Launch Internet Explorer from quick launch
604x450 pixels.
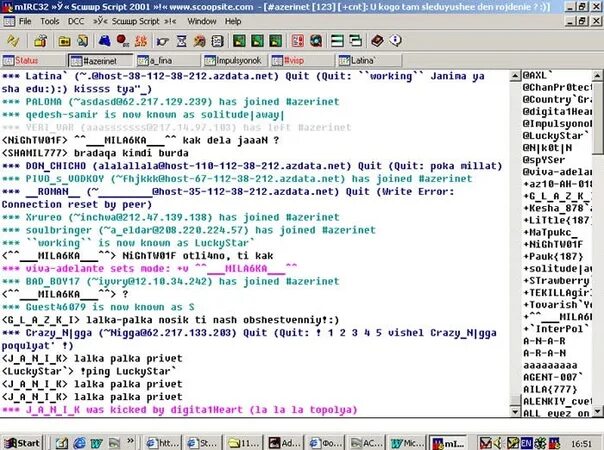click(79, 443)
